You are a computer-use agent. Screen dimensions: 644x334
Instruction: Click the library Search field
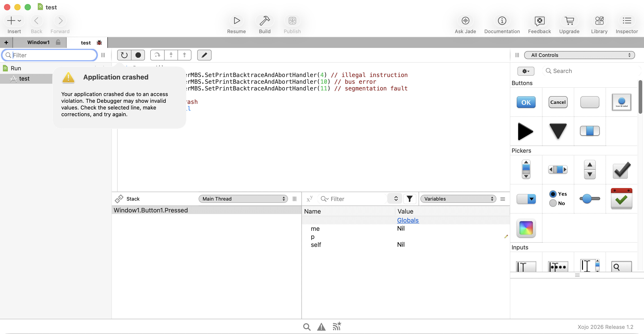click(x=591, y=71)
